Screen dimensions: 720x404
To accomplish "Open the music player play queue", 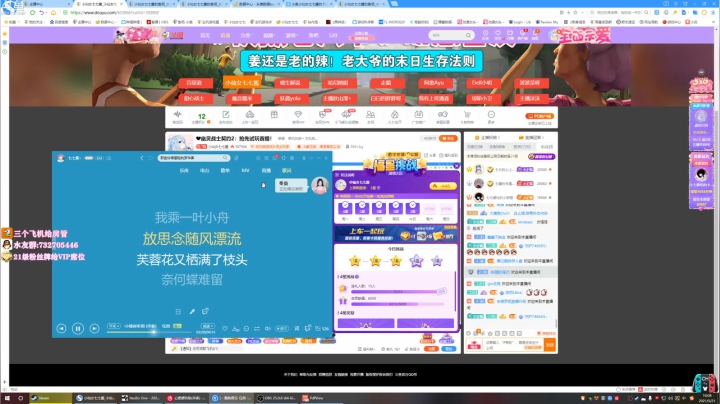I will (322, 328).
